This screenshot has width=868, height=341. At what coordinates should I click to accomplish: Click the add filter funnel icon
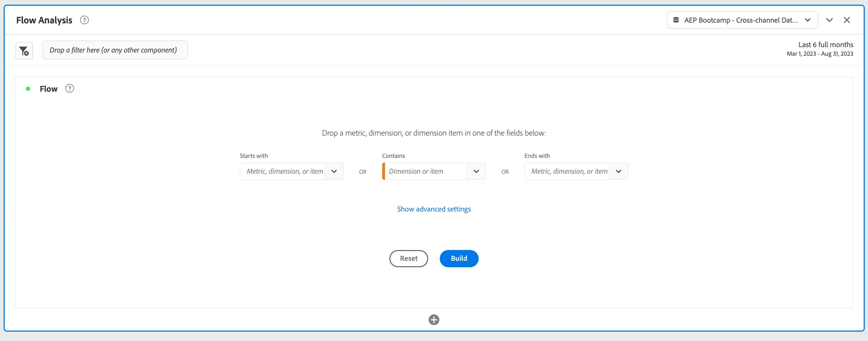pos(24,51)
